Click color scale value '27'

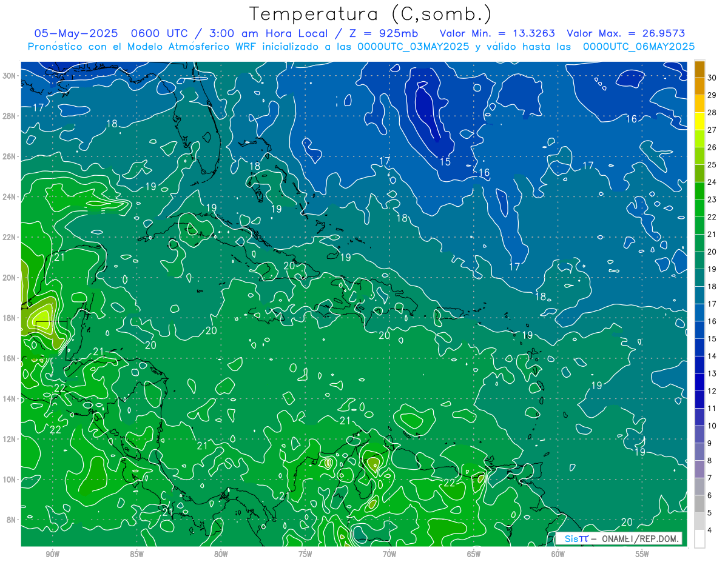coord(712,130)
